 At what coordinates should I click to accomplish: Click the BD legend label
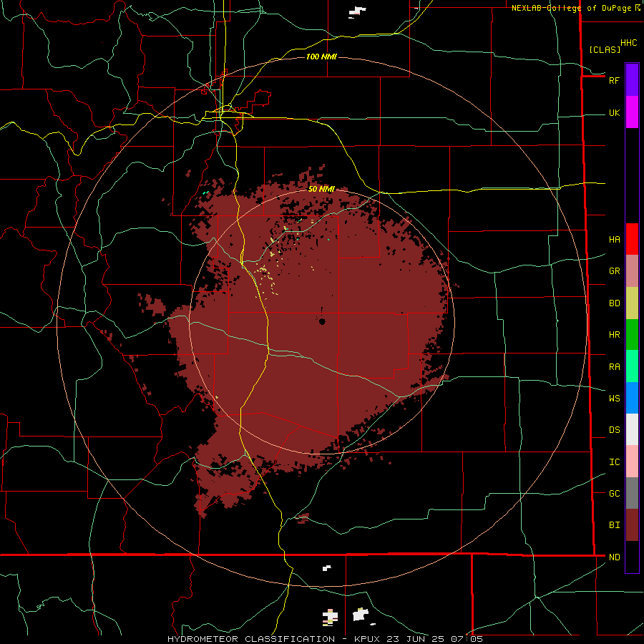point(614,303)
